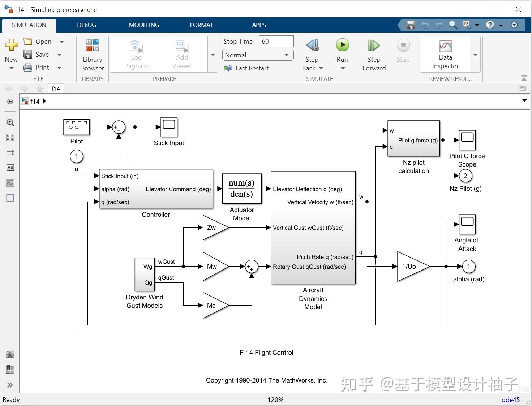Switch to the FORMAT tab

201,25
